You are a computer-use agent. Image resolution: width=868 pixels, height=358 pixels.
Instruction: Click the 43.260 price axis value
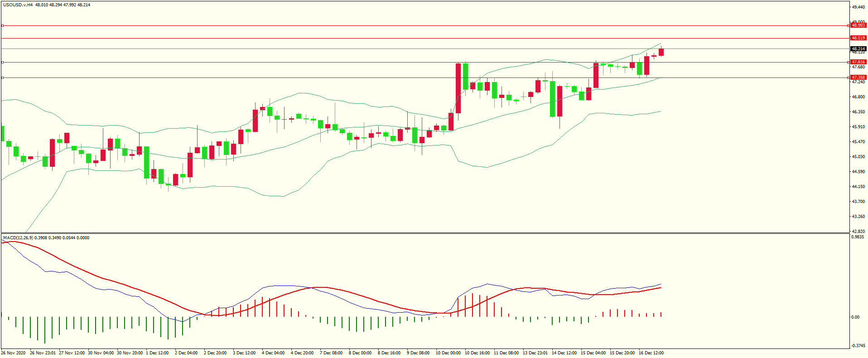[x=858, y=217]
